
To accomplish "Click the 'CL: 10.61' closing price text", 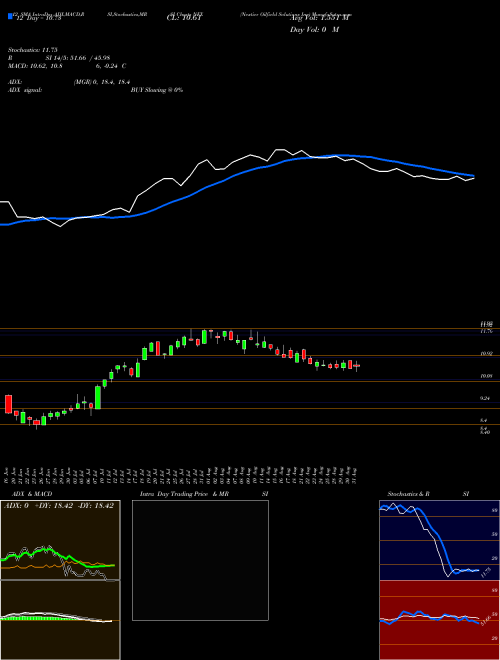I will (183, 18).
